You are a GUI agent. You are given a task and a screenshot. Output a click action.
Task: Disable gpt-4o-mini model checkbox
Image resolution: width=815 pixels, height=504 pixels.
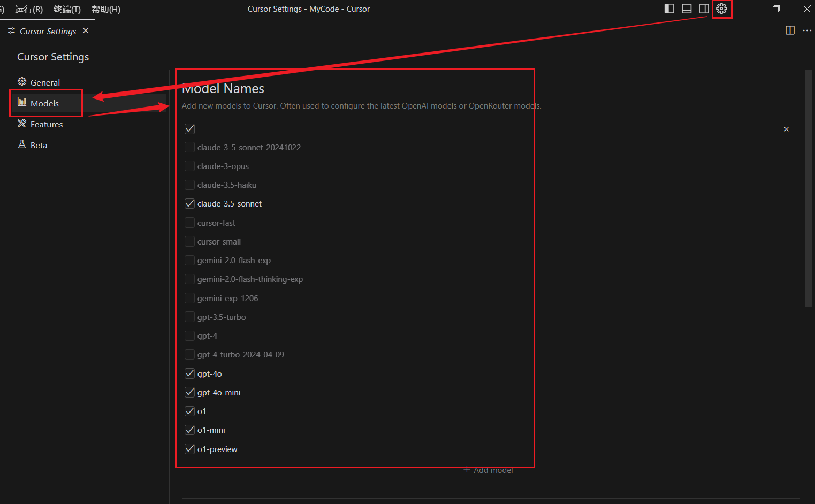pos(189,393)
